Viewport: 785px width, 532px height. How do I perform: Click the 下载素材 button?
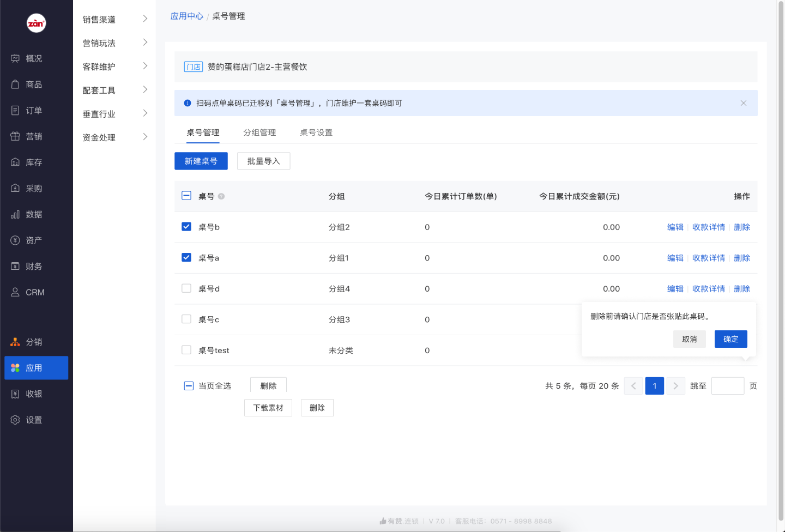[x=268, y=408]
